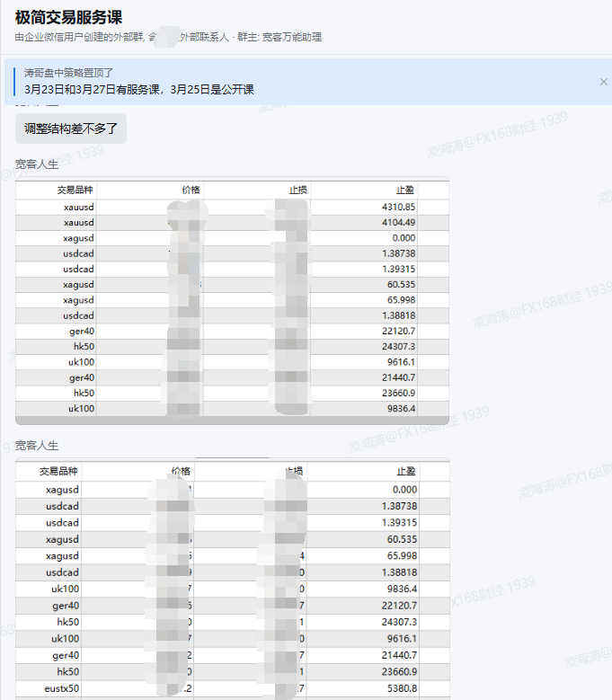Click sender name 宽客人生 above upper table

tap(37, 164)
